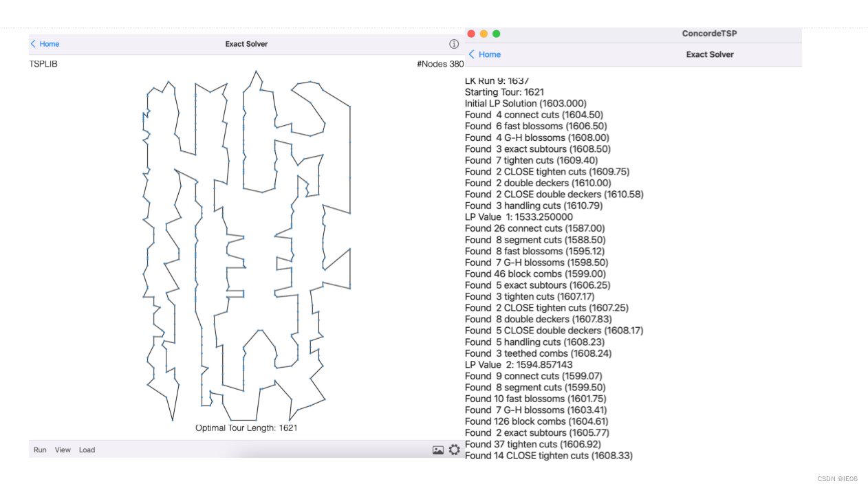Open the info panel via the circled-i icon

[453, 43]
